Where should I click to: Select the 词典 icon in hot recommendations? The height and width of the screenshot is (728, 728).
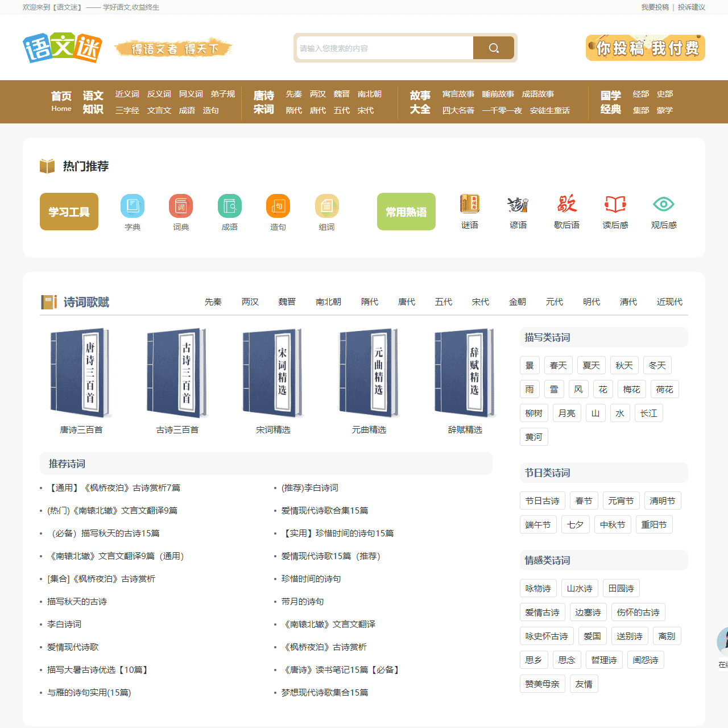(181, 206)
